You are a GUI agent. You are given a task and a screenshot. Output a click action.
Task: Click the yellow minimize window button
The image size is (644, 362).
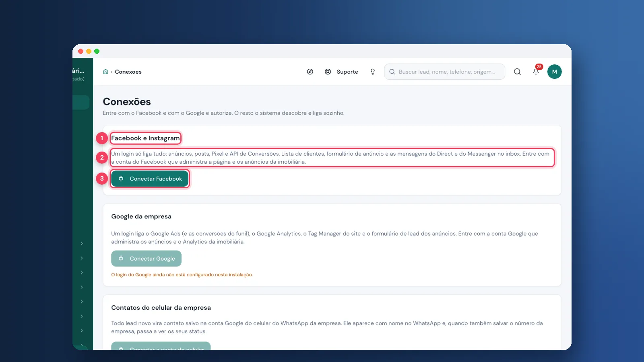tap(89, 51)
